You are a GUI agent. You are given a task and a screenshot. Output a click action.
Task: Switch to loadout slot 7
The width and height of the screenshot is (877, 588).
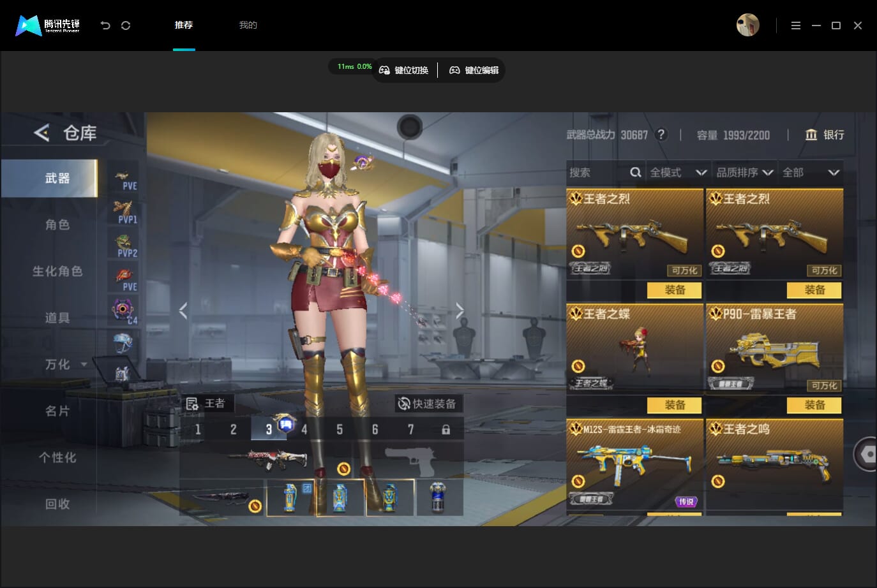pos(410,429)
